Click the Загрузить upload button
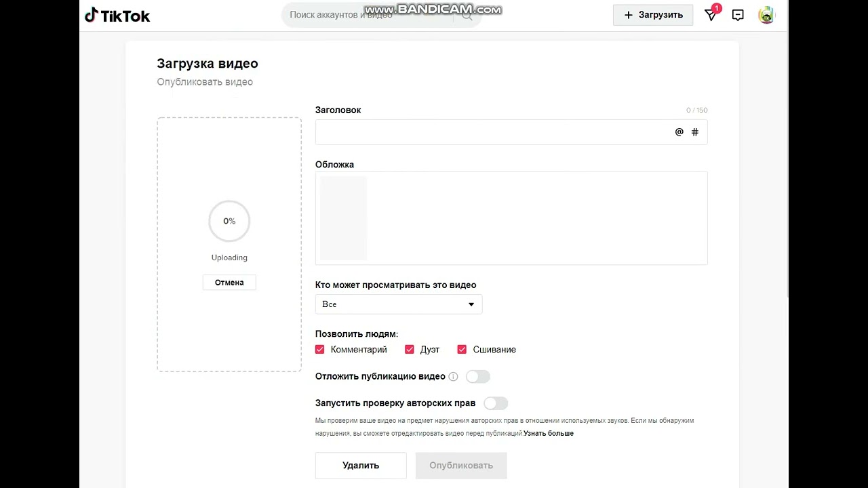This screenshot has height=488, width=868. coord(653,15)
